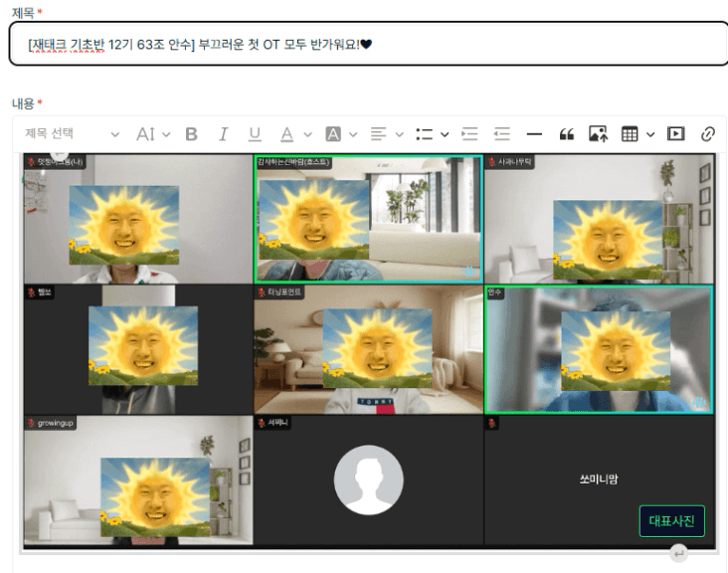Toggle underline text formatting
728x573 pixels.
[x=255, y=134]
